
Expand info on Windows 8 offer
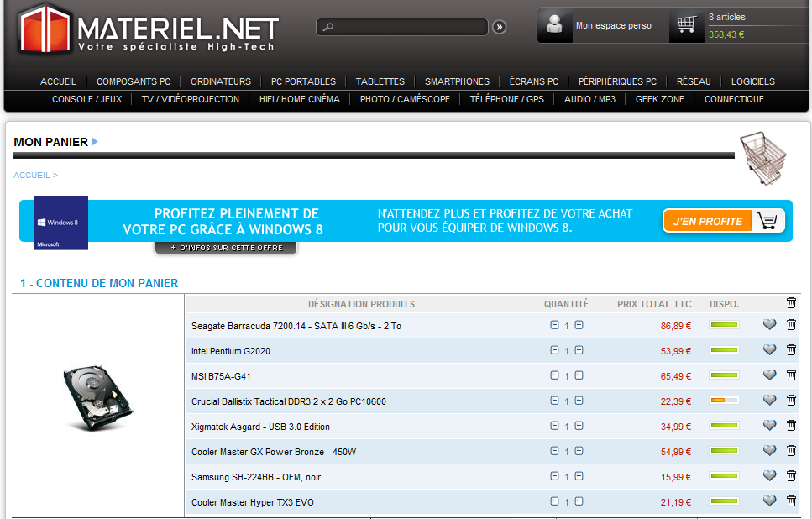(x=226, y=248)
